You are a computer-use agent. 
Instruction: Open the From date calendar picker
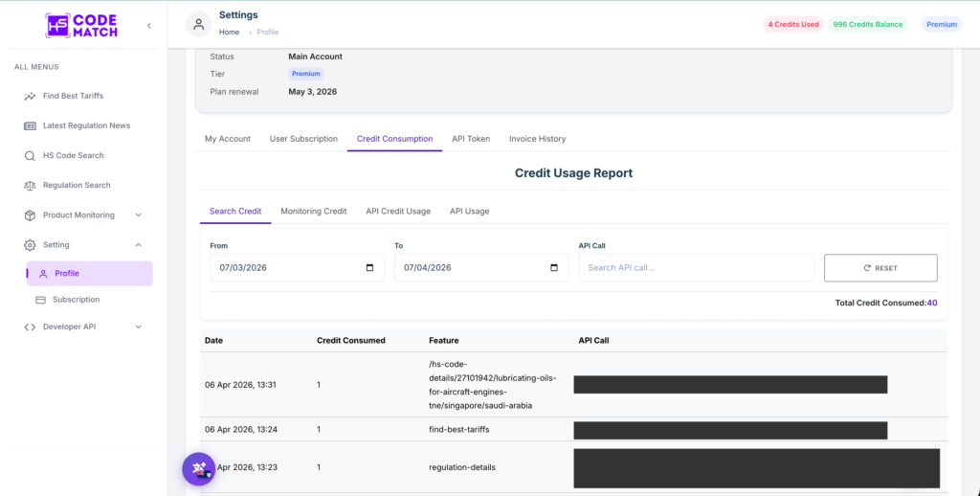click(x=369, y=268)
